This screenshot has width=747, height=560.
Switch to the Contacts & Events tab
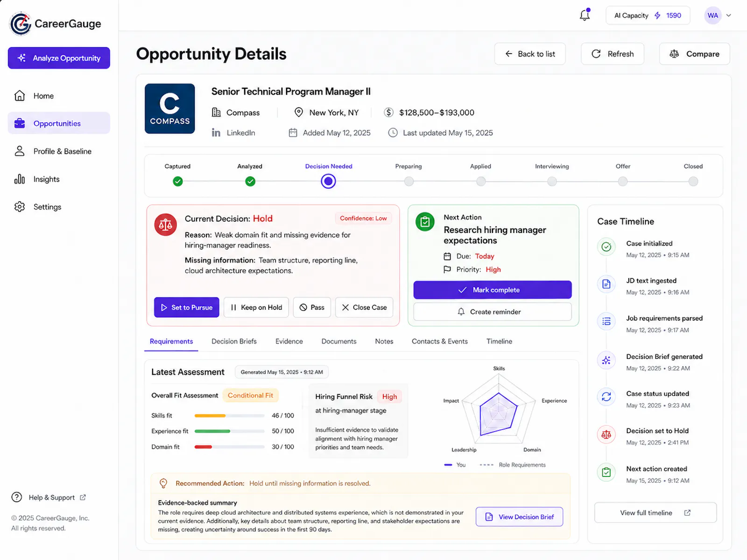(440, 342)
